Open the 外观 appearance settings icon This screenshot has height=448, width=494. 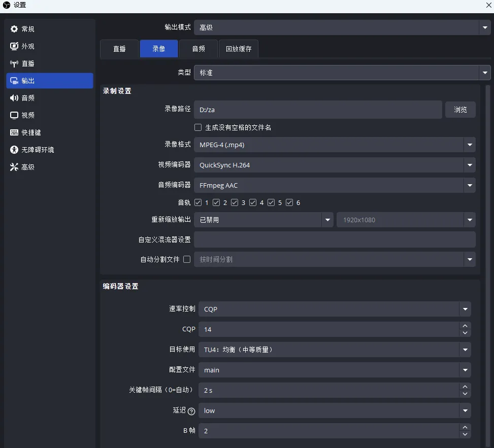coord(14,47)
